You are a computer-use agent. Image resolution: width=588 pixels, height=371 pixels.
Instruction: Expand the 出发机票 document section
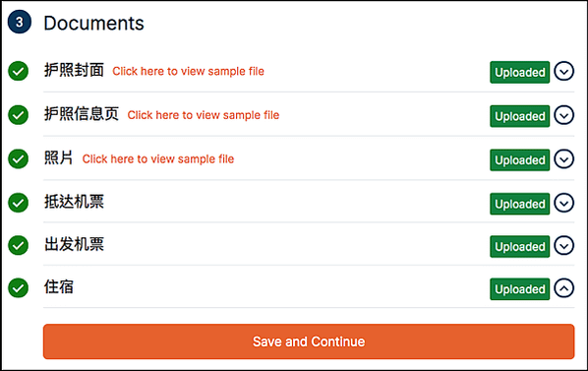click(563, 245)
